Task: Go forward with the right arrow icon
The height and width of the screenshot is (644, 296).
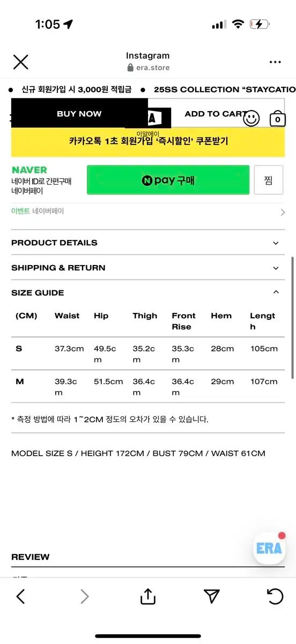Action: coord(84,596)
